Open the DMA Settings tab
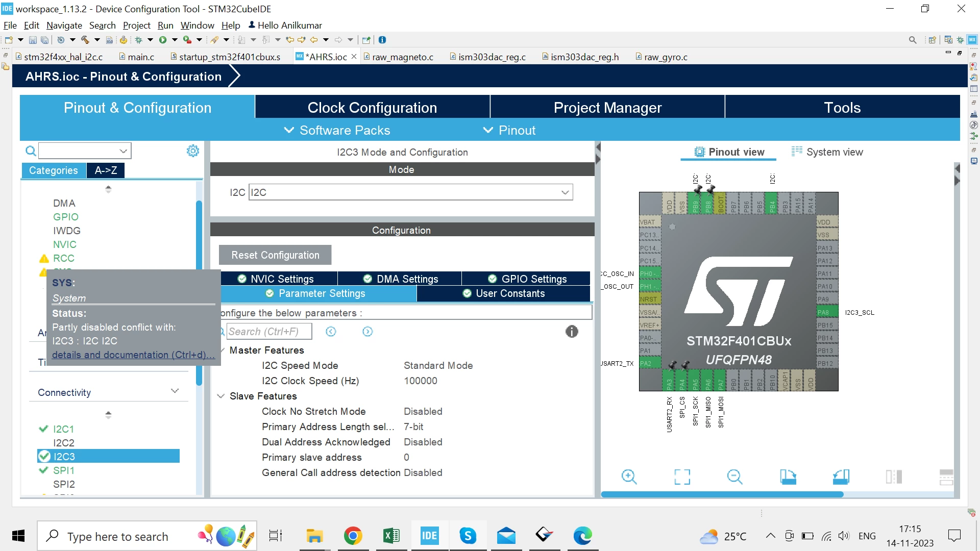Viewport: 980px width, 551px height. click(x=400, y=279)
